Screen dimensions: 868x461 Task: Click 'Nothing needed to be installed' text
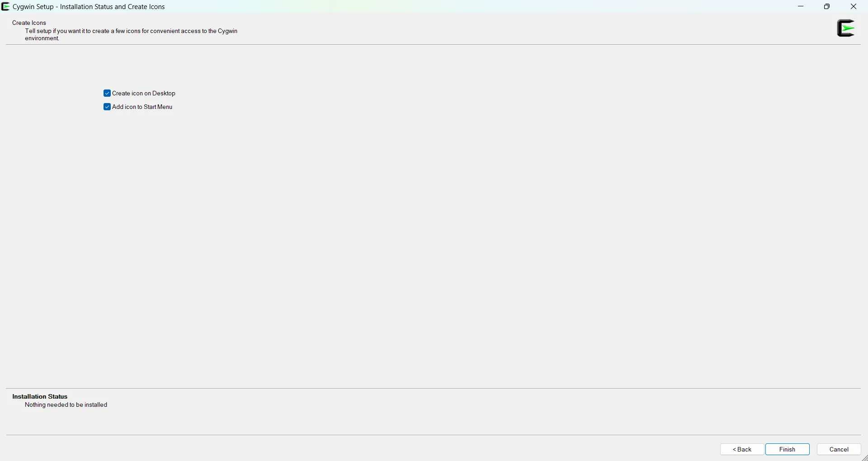(66, 405)
